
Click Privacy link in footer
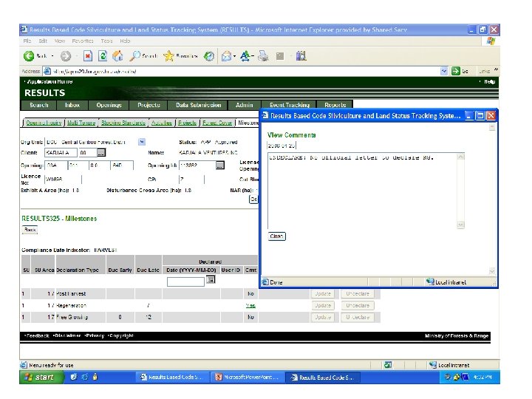coord(95,335)
